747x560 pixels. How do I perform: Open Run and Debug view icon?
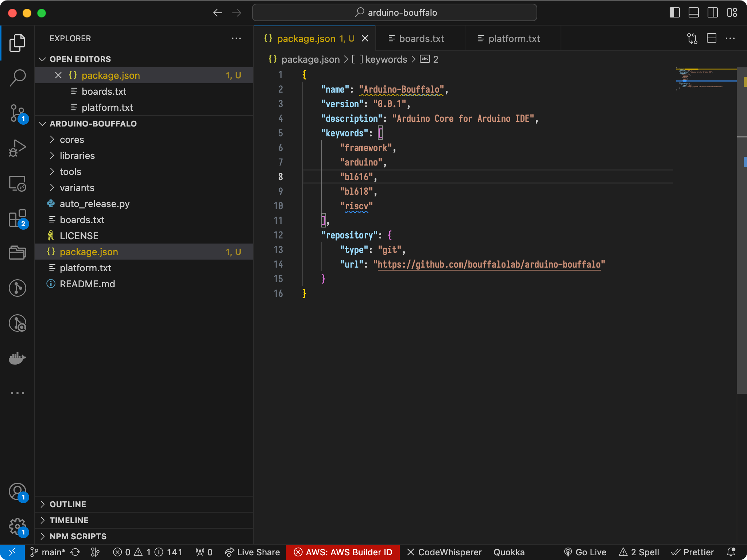click(x=17, y=148)
